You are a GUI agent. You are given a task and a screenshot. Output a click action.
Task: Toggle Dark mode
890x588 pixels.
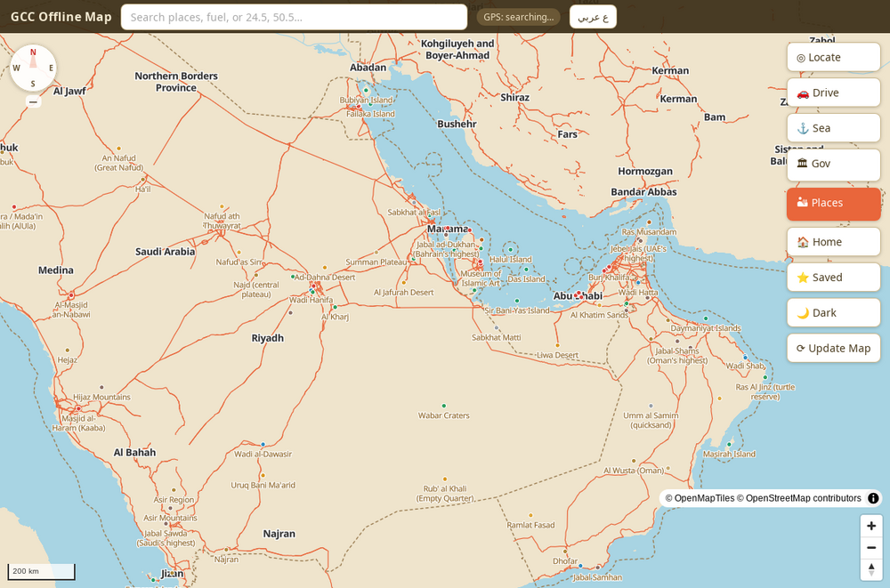(833, 313)
